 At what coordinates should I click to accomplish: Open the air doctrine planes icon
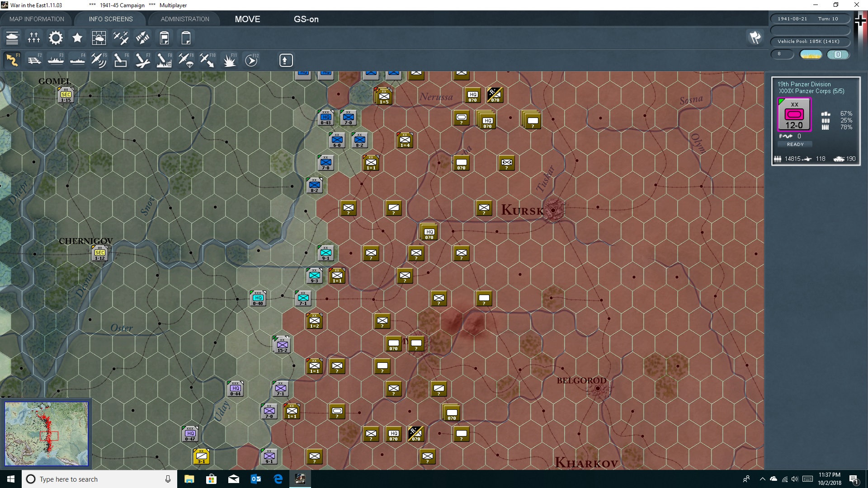pyautogui.click(x=121, y=38)
